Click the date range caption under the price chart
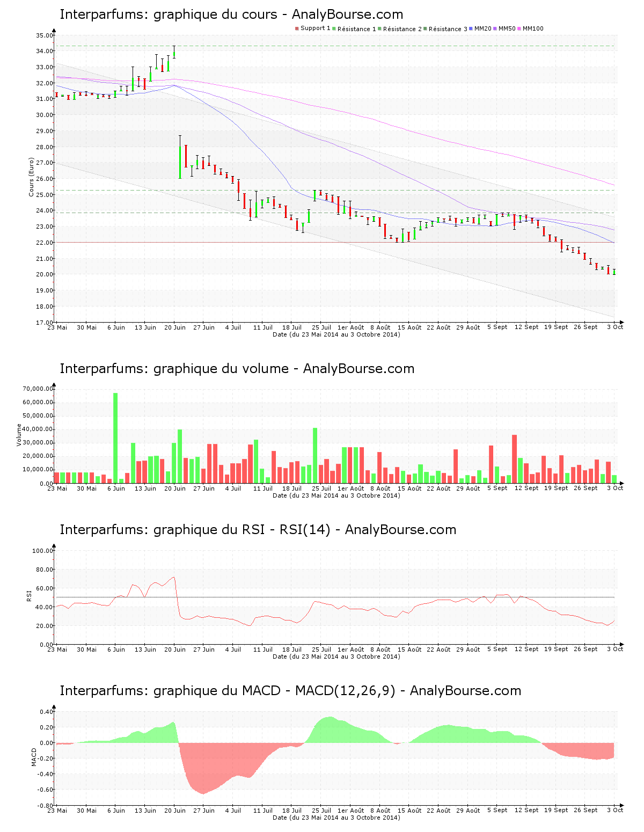This screenshot has height=832, width=644. (336, 334)
